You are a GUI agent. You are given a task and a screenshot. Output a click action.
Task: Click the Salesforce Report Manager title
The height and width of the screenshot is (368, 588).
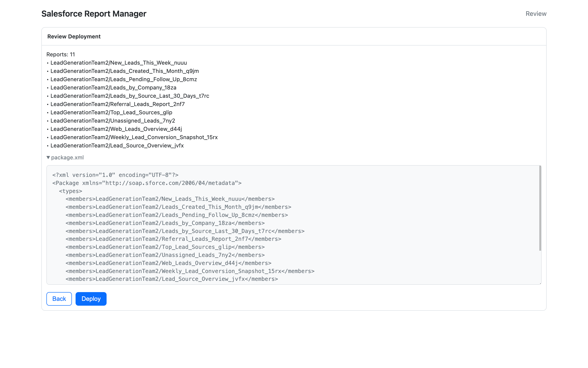pyautogui.click(x=94, y=14)
